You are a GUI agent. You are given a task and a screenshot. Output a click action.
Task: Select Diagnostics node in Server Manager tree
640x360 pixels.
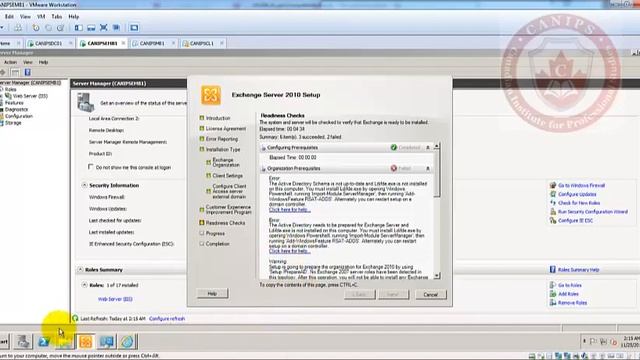click(16, 109)
